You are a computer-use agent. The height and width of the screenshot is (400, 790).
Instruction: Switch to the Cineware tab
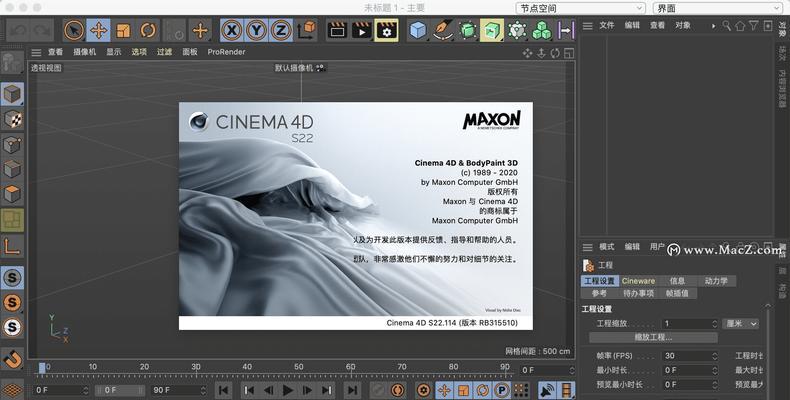pyautogui.click(x=638, y=281)
